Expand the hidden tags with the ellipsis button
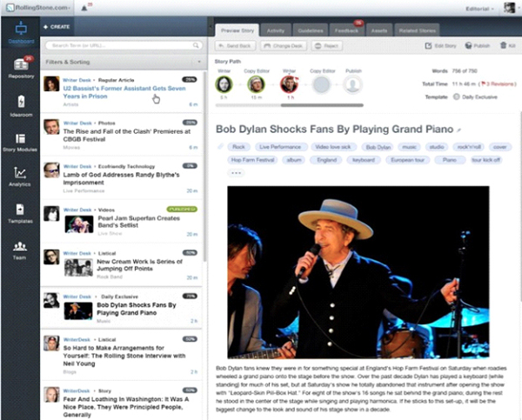This screenshot has width=522, height=420. coord(238,173)
